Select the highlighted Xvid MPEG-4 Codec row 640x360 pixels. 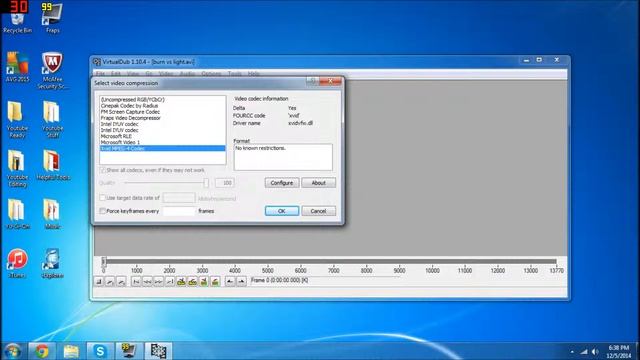point(162,149)
